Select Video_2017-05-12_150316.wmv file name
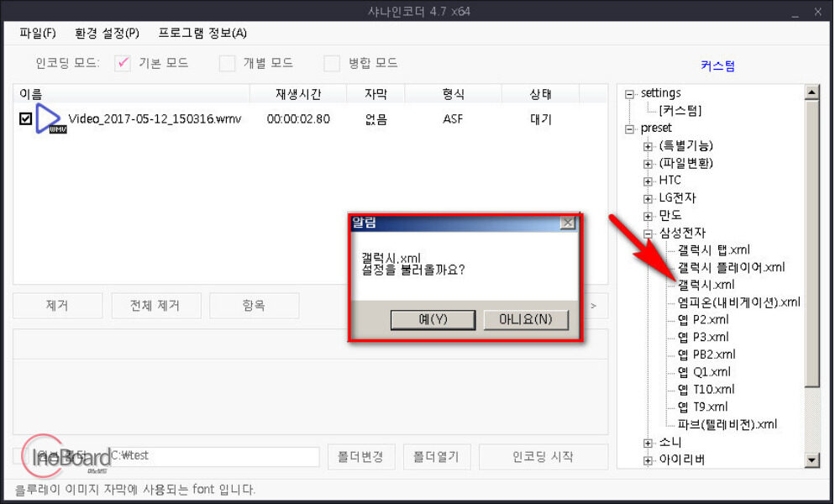Screen dimensions: 835x504 [155, 118]
